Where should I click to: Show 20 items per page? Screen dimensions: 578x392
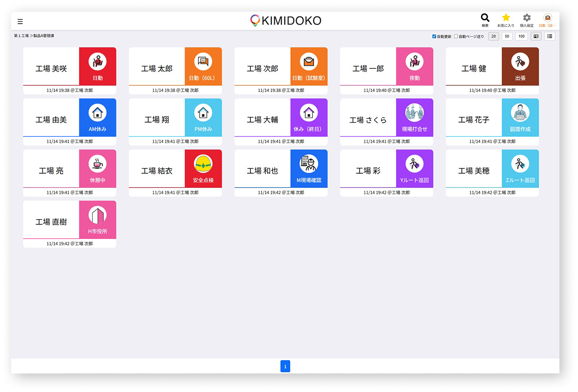tap(493, 36)
